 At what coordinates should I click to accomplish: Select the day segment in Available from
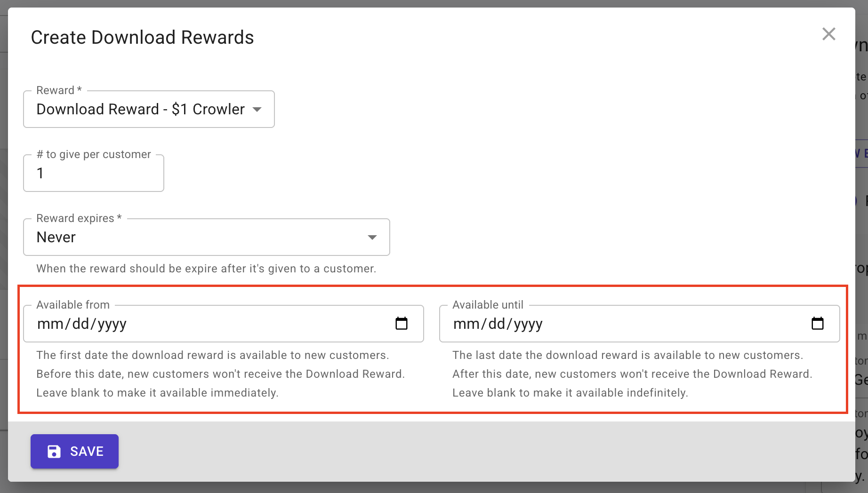click(x=80, y=324)
